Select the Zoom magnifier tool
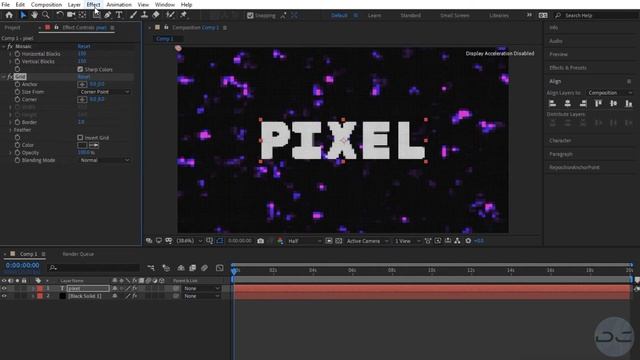The height and width of the screenshot is (360, 640). 46,15
